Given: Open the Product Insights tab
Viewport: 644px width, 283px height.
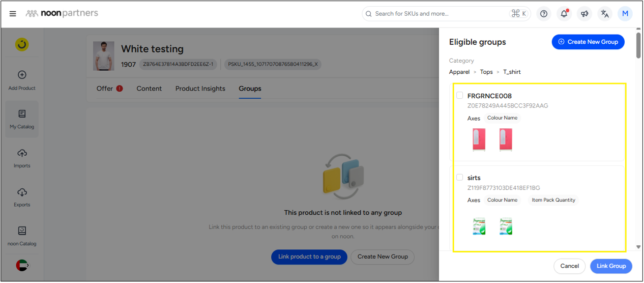Looking at the screenshot, I should (200, 89).
